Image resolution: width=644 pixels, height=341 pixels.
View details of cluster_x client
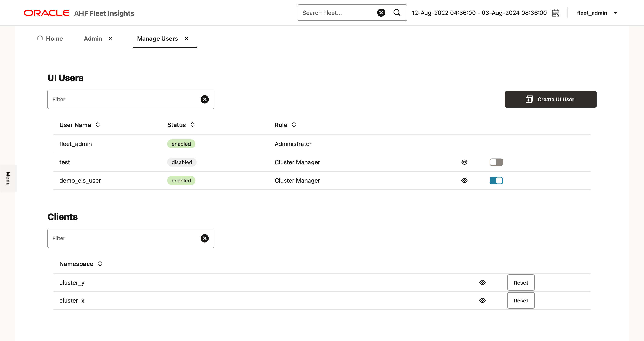pyautogui.click(x=482, y=301)
